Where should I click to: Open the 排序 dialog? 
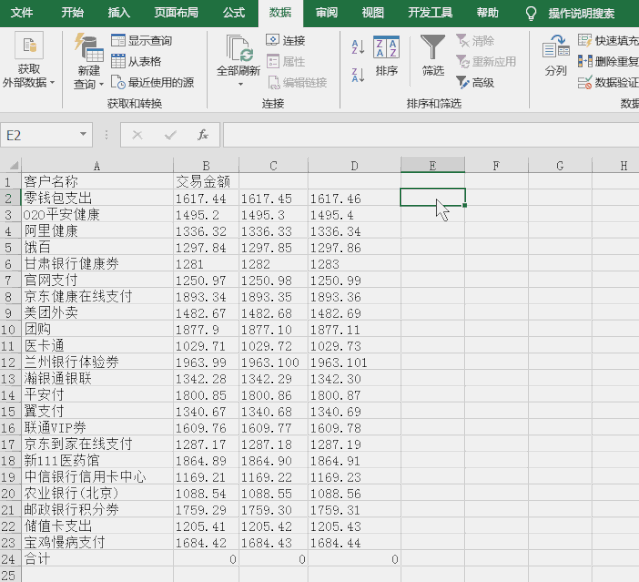(386, 56)
